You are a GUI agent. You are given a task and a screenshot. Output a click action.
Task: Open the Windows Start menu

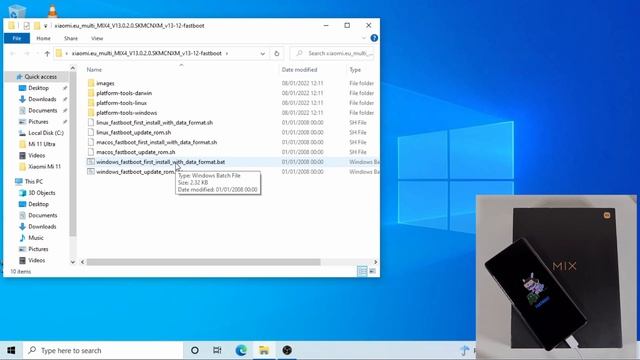pyautogui.click(x=11, y=350)
